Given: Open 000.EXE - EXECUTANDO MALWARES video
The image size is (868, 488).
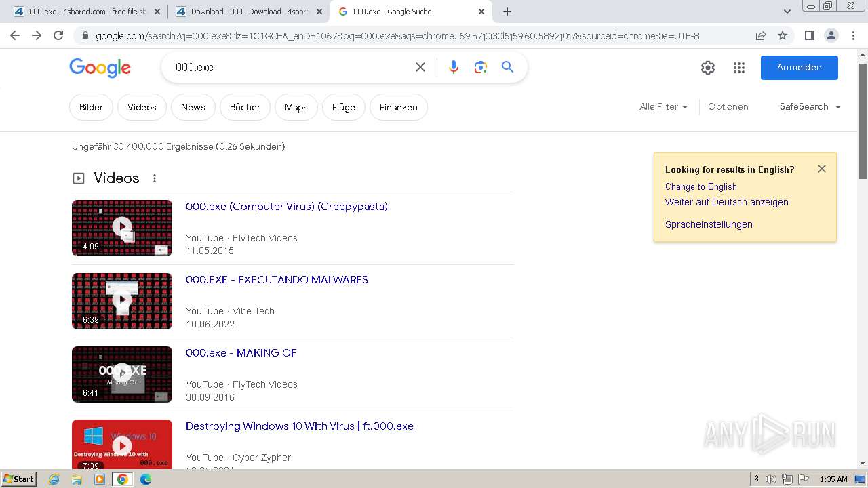Looking at the screenshot, I should [x=277, y=280].
